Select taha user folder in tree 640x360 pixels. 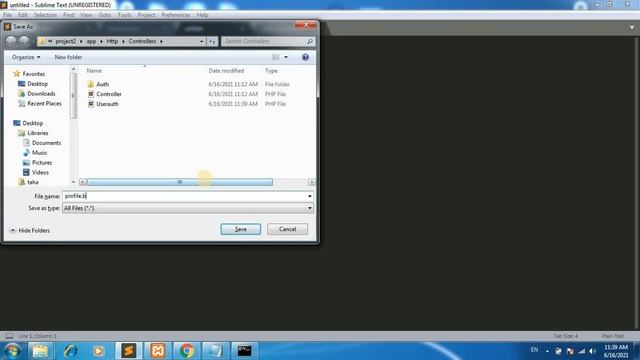33,182
